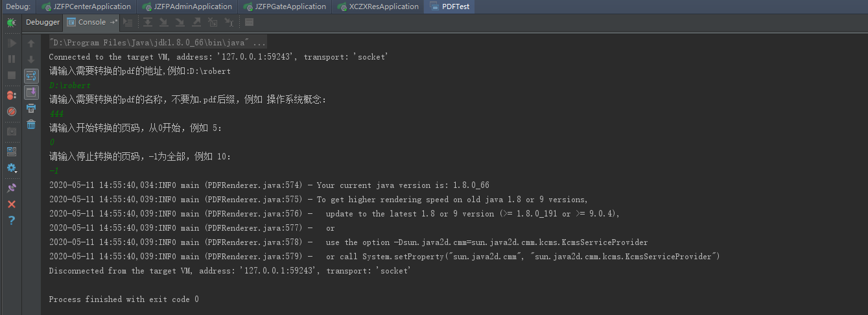Screen dimensions: 868x315
Task: Expand the folded java command line
Action: point(158,43)
